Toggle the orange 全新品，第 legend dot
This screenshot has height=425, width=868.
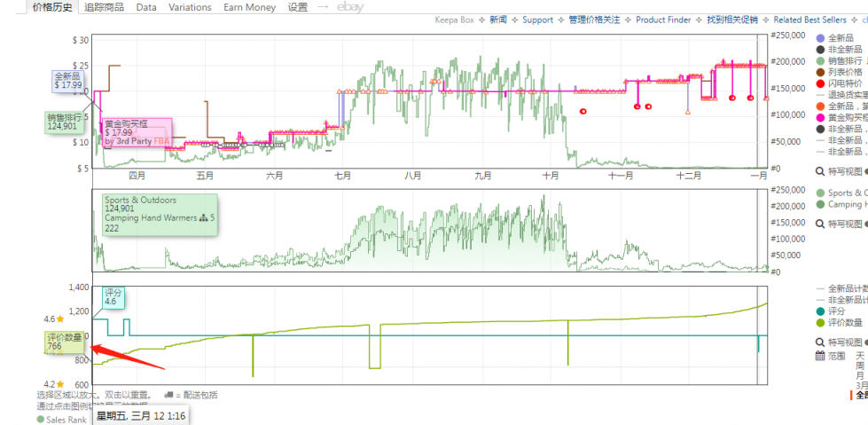coord(820,106)
